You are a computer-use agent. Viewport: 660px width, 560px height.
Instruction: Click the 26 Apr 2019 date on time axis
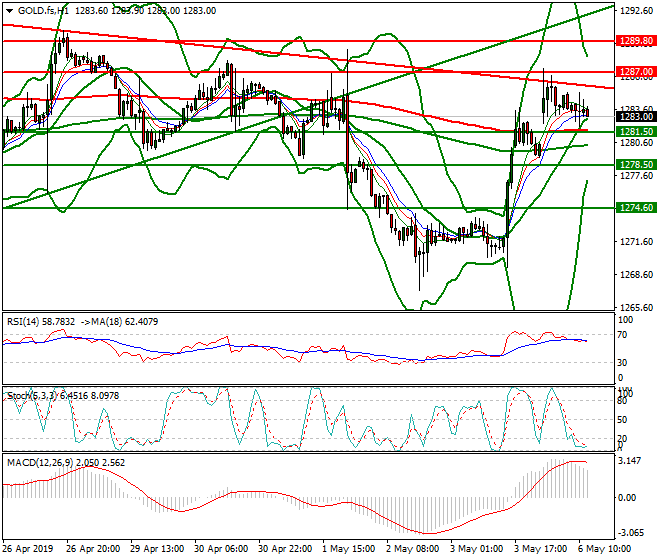(x=28, y=549)
